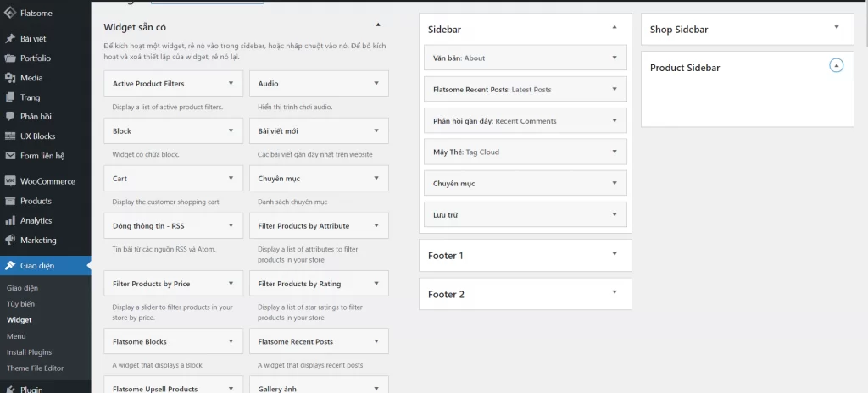Open the Tùy biến submenu item

20,303
